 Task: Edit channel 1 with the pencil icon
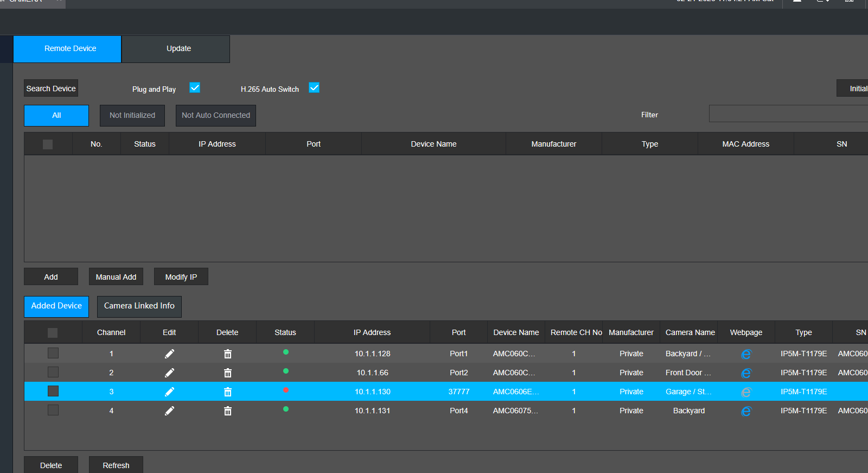(x=169, y=354)
